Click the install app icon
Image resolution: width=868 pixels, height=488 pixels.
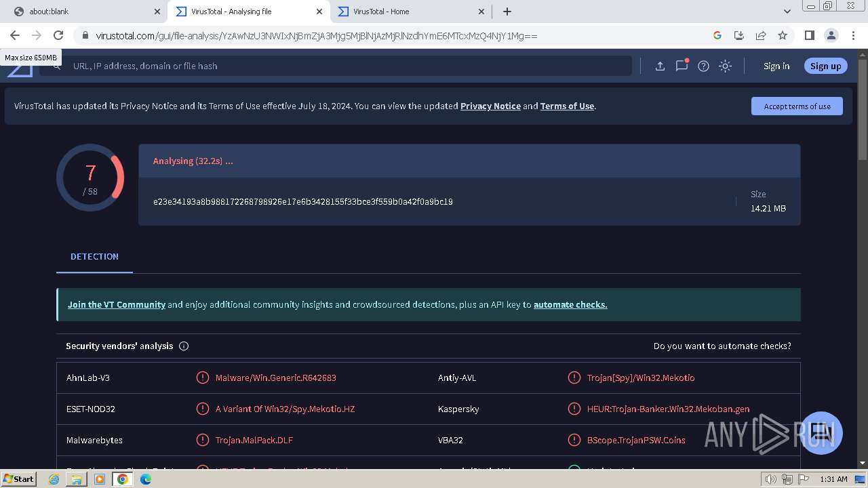739,35
